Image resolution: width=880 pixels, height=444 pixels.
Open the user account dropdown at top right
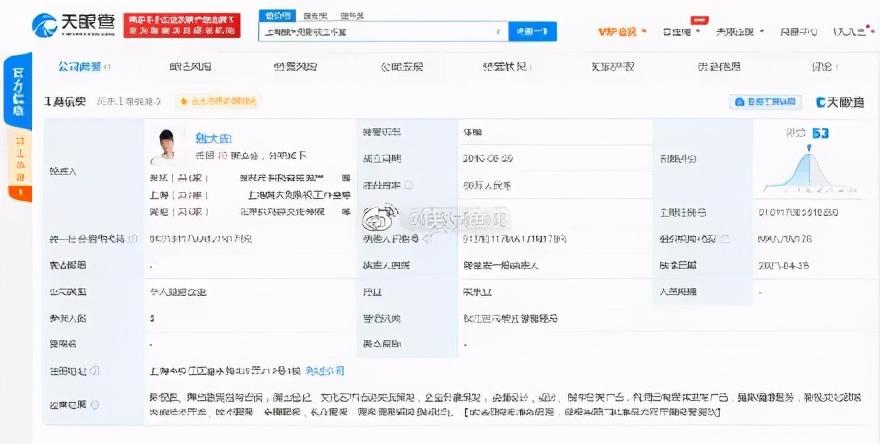click(x=849, y=32)
